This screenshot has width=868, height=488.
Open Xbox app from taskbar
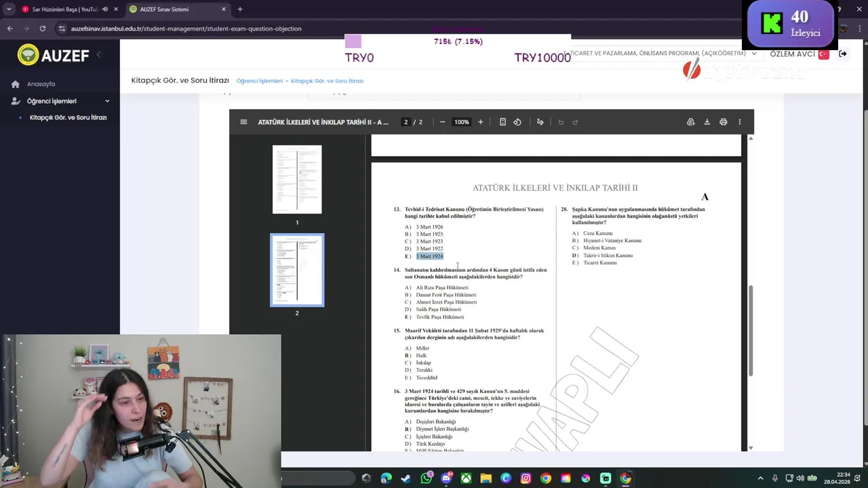pos(466,478)
